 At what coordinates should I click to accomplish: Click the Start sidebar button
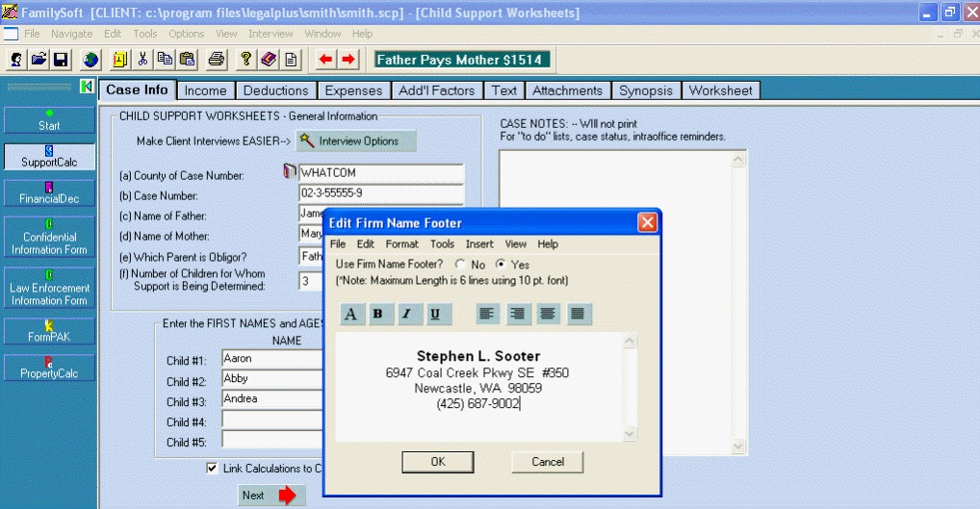(49, 120)
